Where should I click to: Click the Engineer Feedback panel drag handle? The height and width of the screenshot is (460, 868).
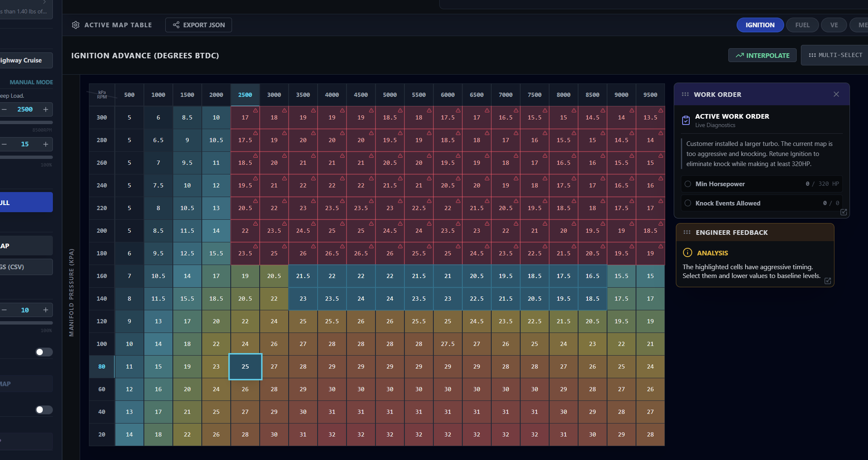687,232
